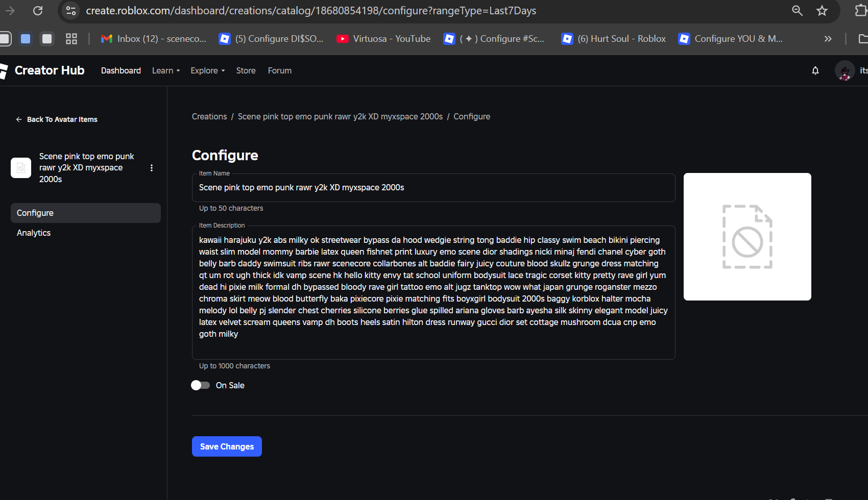
Task: Open the Forum nav link
Action: click(x=280, y=71)
